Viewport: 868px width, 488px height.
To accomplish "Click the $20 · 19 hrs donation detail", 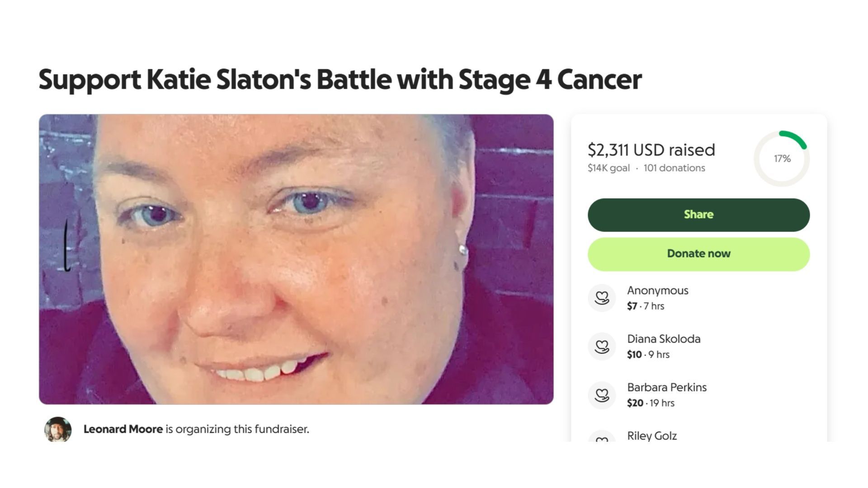I will [651, 403].
